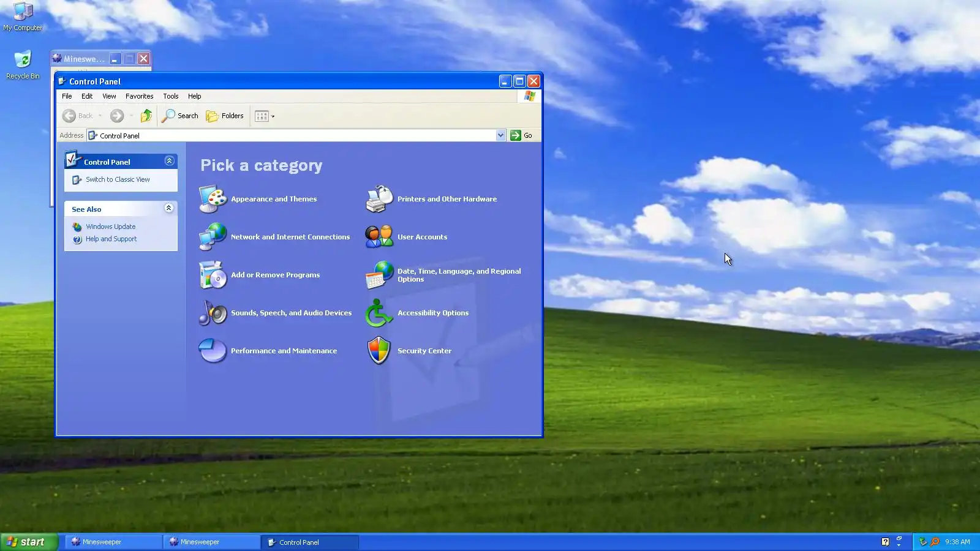Click Switch to Classic View link
Viewport: 980px width, 551px height.
pyautogui.click(x=118, y=179)
